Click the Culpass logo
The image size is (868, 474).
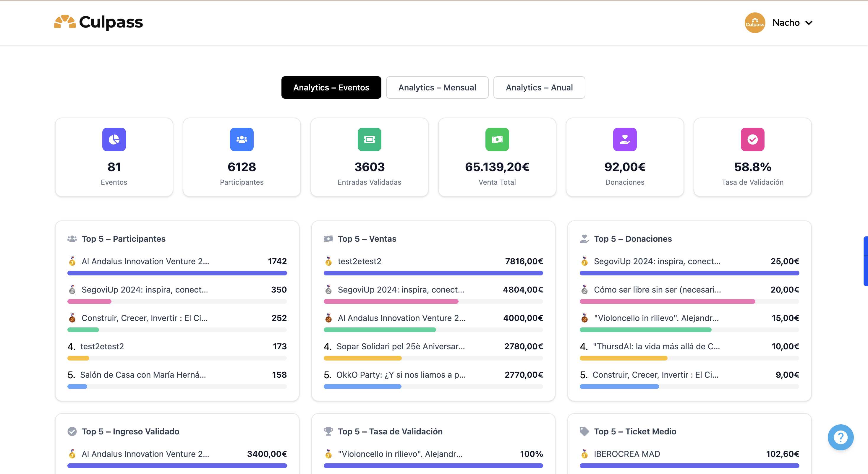pos(98,22)
